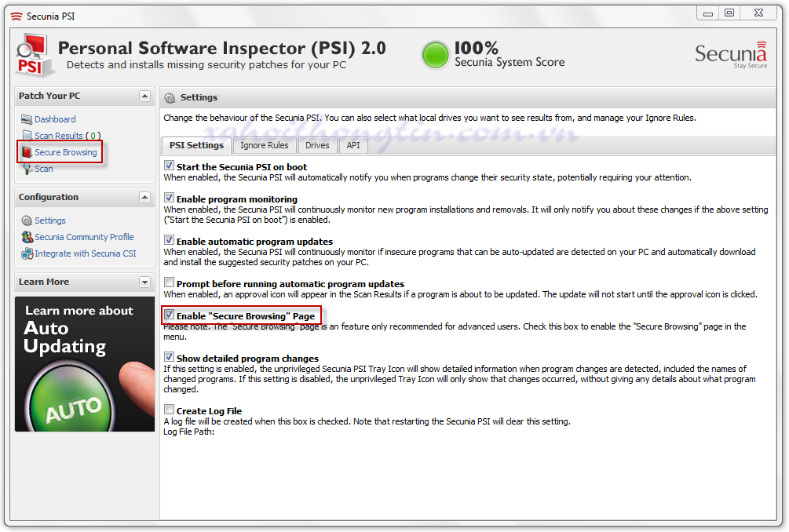Open the API tab
Screen dimensions: 789x532
click(353, 145)
